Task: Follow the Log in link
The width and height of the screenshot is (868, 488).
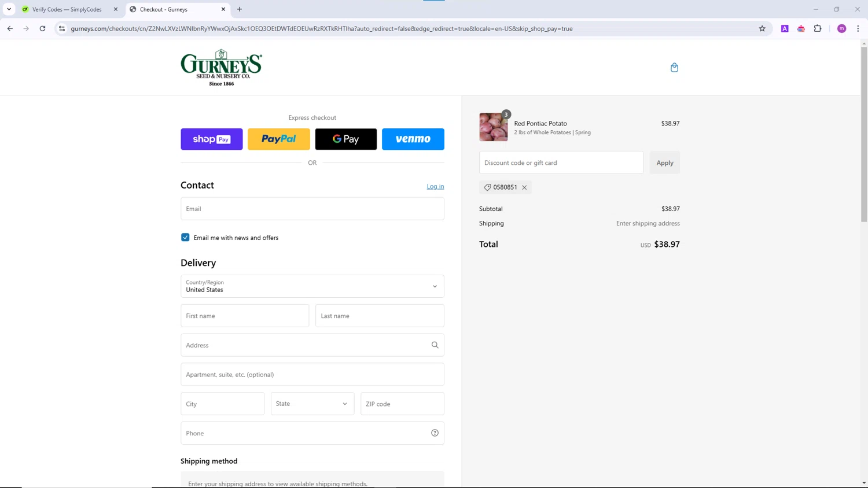Action: (x=435, y=186)
